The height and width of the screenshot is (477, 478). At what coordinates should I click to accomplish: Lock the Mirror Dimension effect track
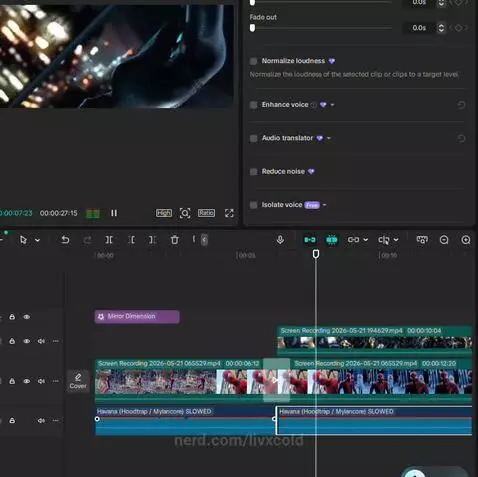pos(12,317)
